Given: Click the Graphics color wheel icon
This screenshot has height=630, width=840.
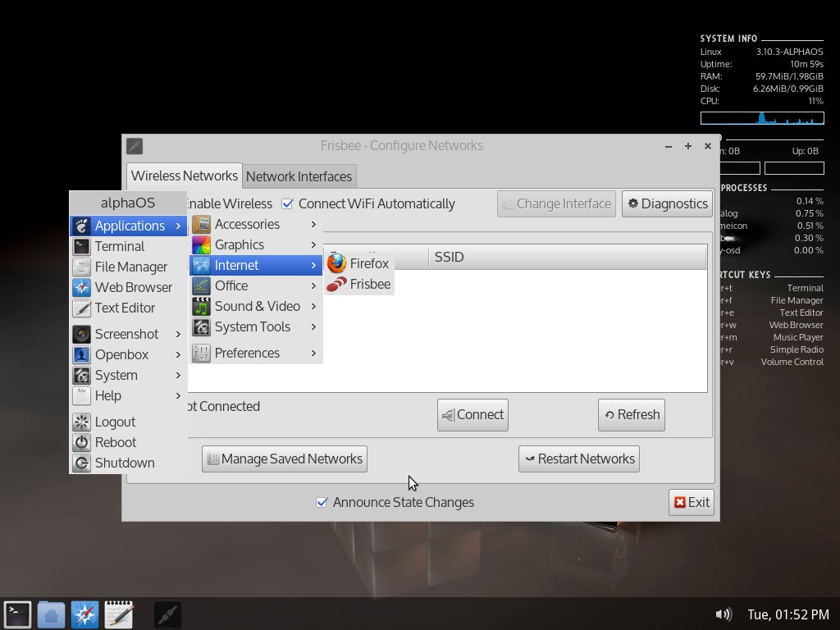Looking at the screenshot, I should 202,244.
